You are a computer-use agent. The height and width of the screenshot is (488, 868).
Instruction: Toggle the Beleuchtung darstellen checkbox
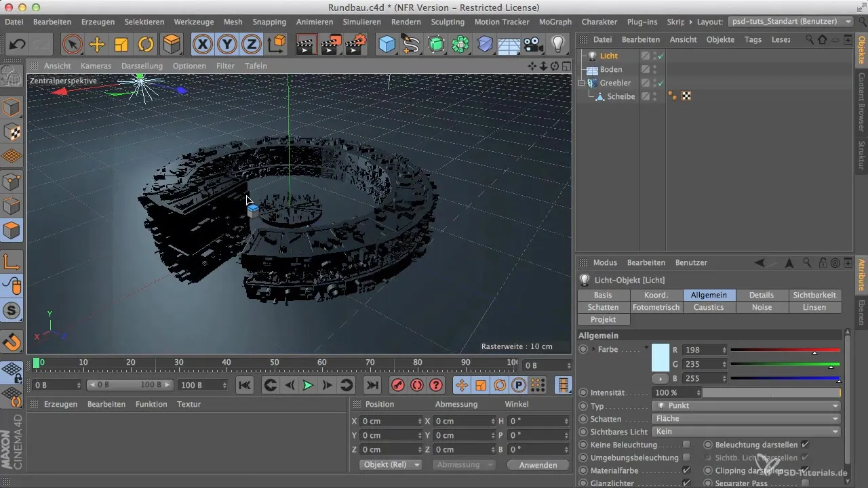[x=804, y=445]
